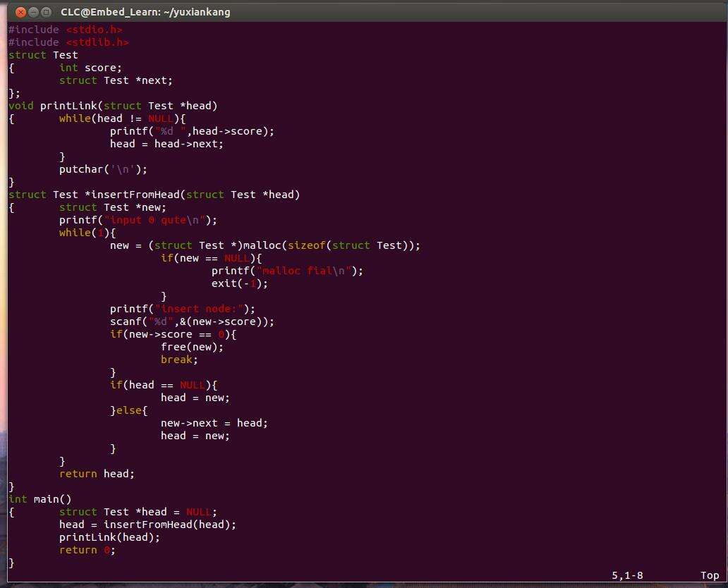Screen dimensions: 728x588
Task: Click the scanf input line
Action: (192, 321)
